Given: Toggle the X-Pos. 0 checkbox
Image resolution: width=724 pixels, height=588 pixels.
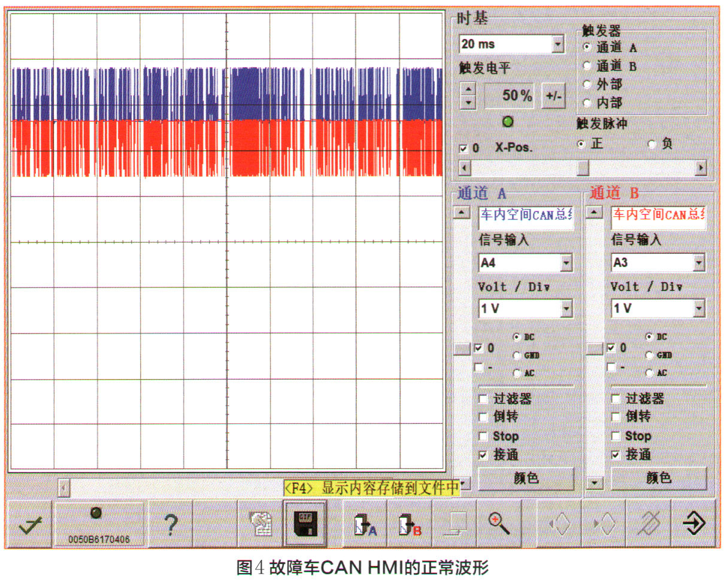Looking at the screenshot, I should [464, 148].
